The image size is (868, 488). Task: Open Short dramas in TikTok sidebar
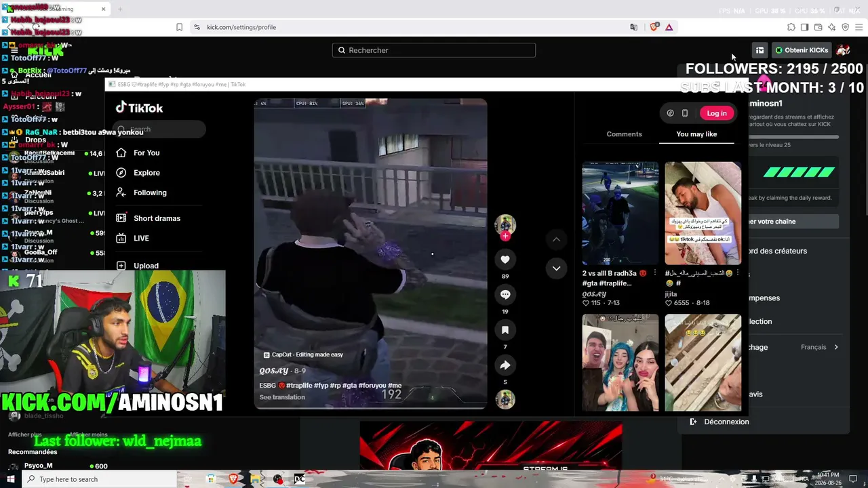(148, 218)
